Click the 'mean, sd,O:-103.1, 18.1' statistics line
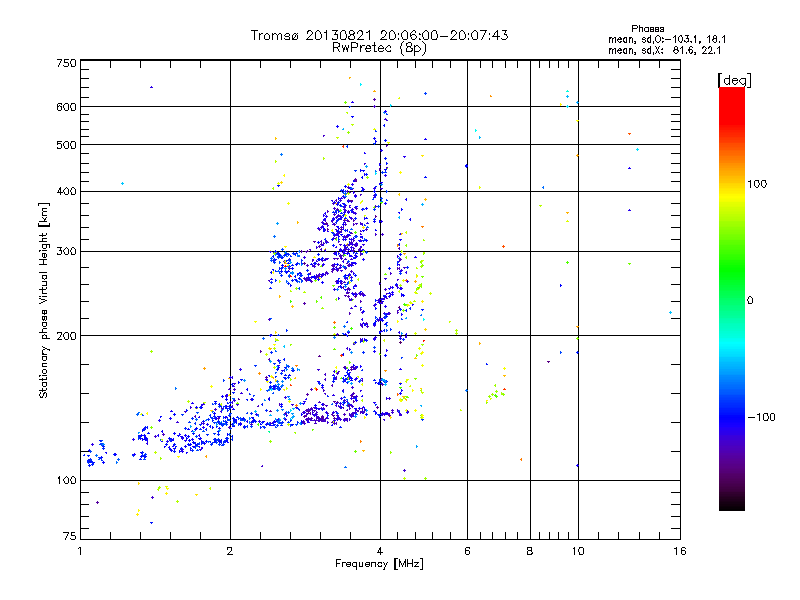 (x=667, y=39)
